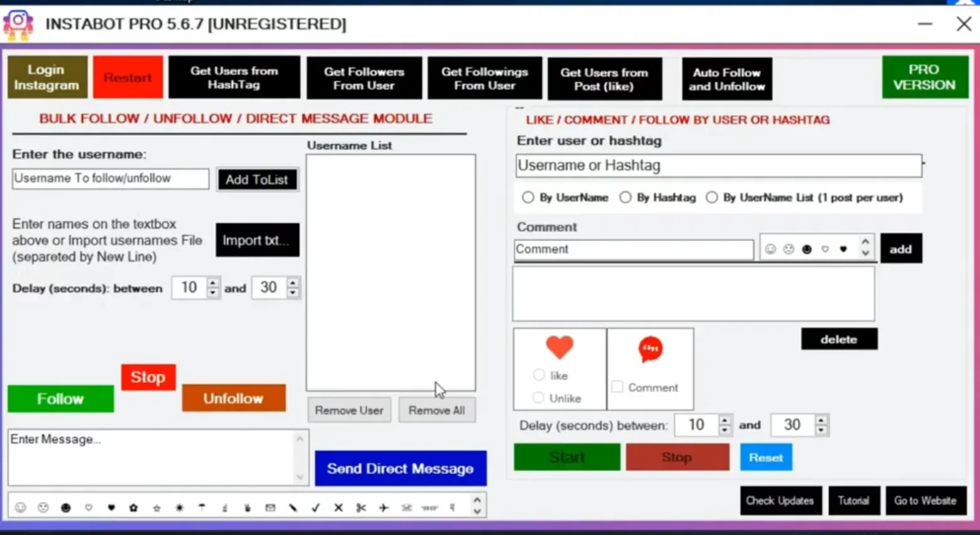The width and height of the screenshot is (980, 535).
Task: Increase the minimum delay in the like/comment module
Action: click(725, 420)
